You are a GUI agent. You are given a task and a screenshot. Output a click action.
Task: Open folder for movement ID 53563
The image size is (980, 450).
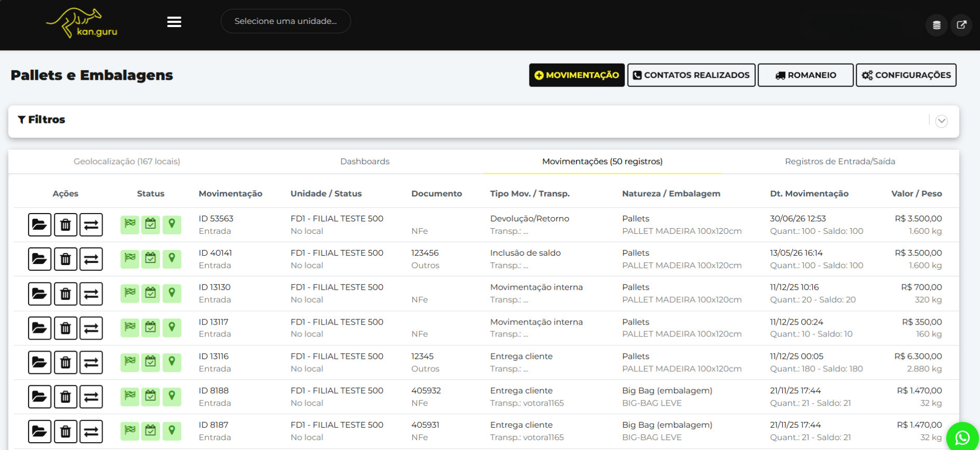click(x=40, y=225)
